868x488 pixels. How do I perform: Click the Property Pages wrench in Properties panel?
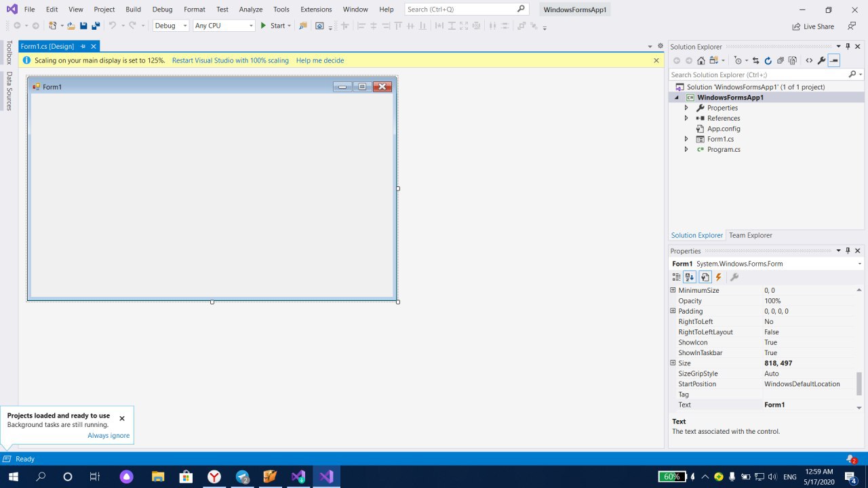tap(734, 277)
